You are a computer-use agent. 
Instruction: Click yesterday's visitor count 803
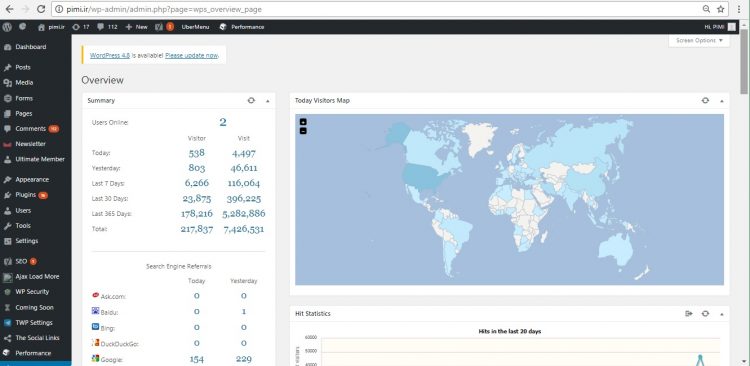[x=197, y=168]
